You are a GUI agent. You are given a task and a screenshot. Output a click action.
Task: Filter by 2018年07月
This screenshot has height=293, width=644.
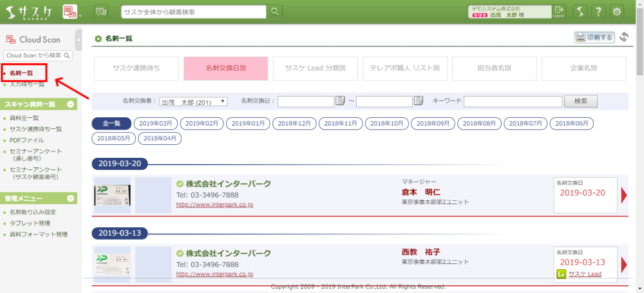click(x=526, y=123)
